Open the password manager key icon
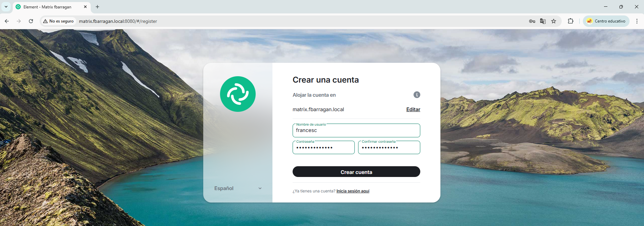644x226 pixels. point(532,21)
